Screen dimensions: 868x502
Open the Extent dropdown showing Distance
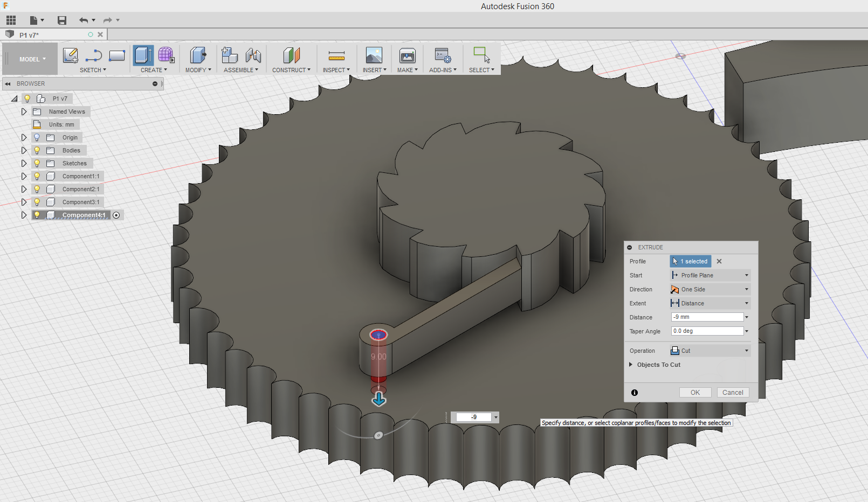coord(710,303)
